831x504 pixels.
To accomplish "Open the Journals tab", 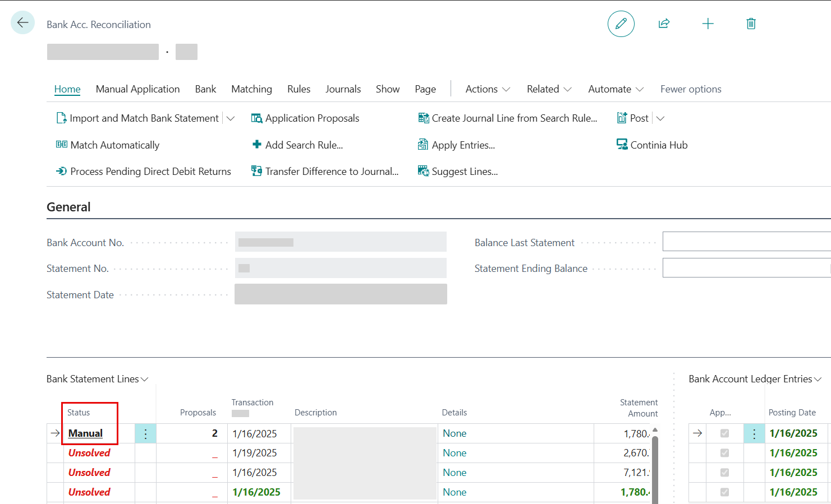I will [343, 89].
